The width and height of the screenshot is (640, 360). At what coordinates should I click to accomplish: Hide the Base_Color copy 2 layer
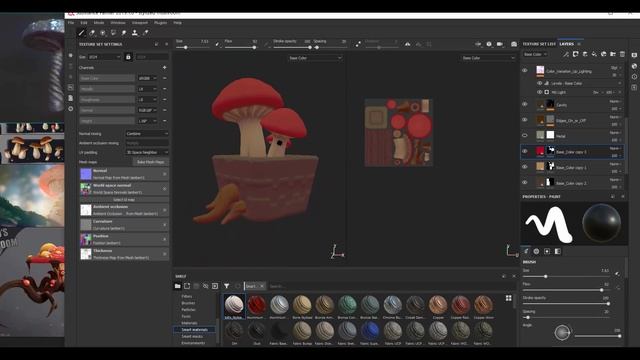(525, 182)
